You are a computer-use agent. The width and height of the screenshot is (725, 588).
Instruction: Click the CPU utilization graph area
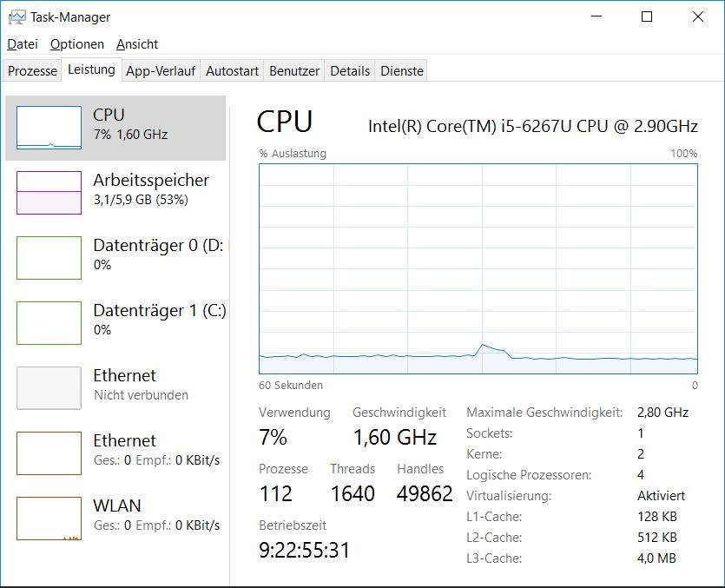pos(478,269)
